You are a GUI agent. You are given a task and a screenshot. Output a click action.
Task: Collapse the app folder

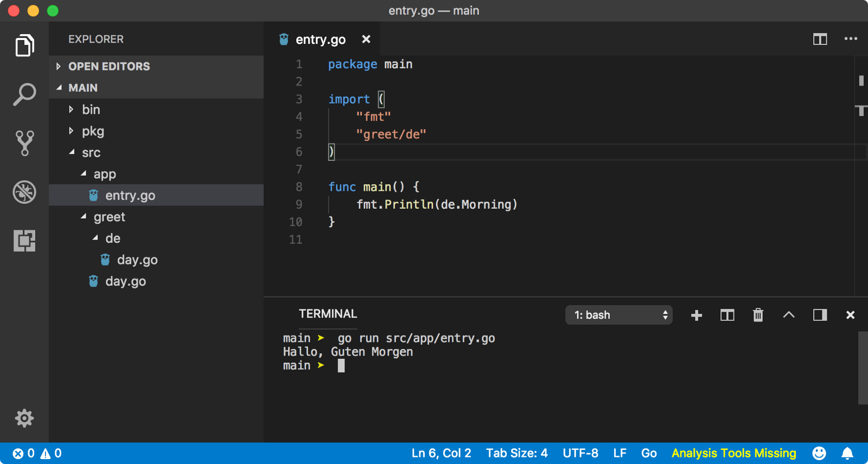(156, 174)
